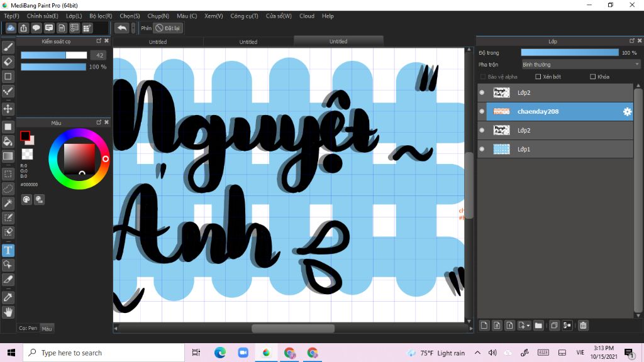This screenshot has width=644, height=362.
Task: Select the Move tool
Action: [8, 109]
